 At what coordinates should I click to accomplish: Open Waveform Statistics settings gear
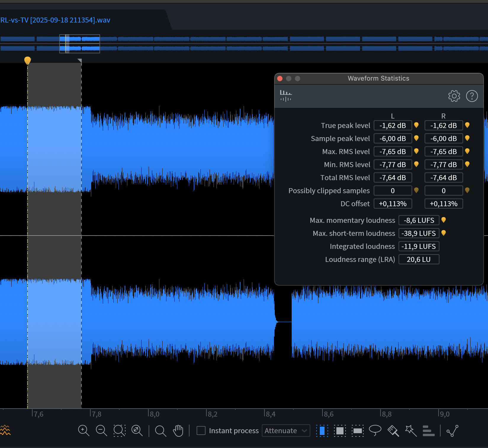(454, 96)
